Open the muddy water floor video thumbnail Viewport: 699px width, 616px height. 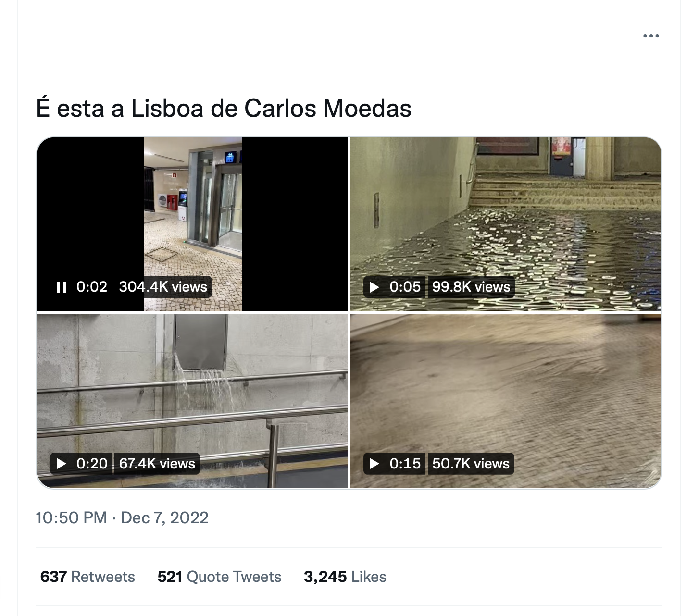pyautogui.click(x=505, y=401)
